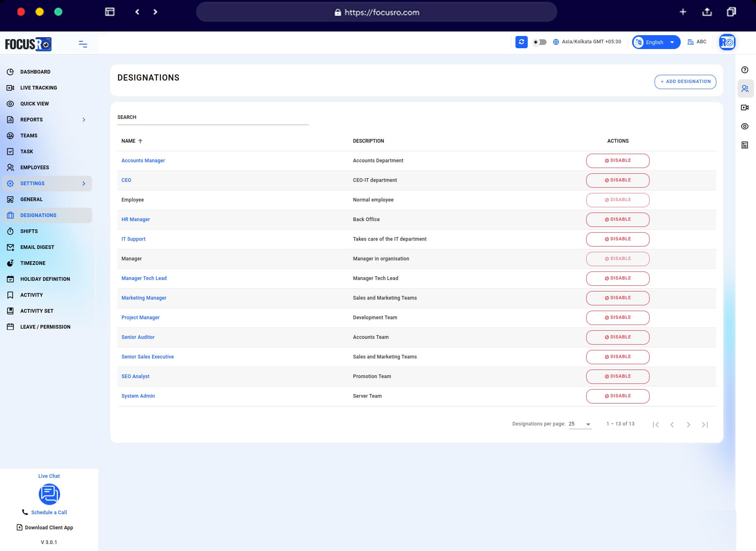Click the refresh data icon in top bar

[522, 42]
